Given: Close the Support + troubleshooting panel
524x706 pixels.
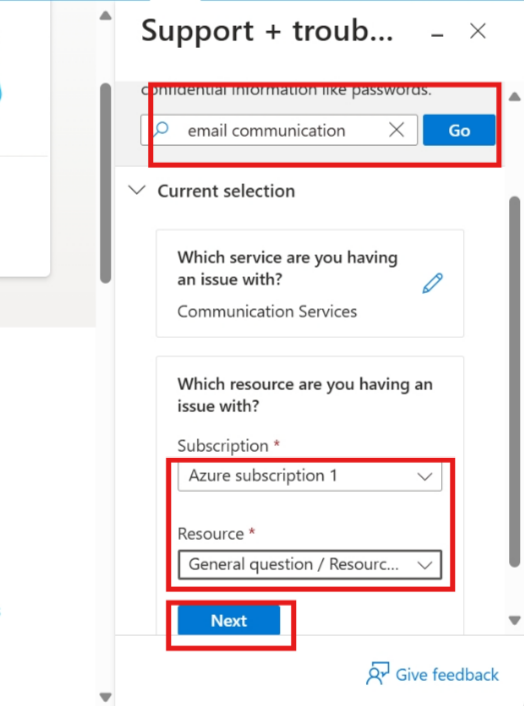Looking at the screenshot, I should pos(478,31).
